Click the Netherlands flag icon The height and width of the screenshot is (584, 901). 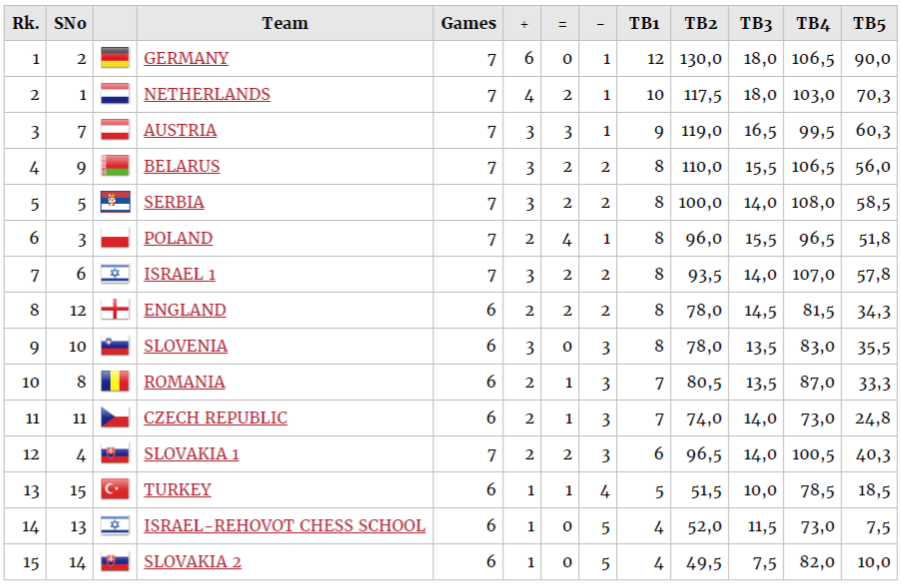pyautogui.click(x=115, y=94)
